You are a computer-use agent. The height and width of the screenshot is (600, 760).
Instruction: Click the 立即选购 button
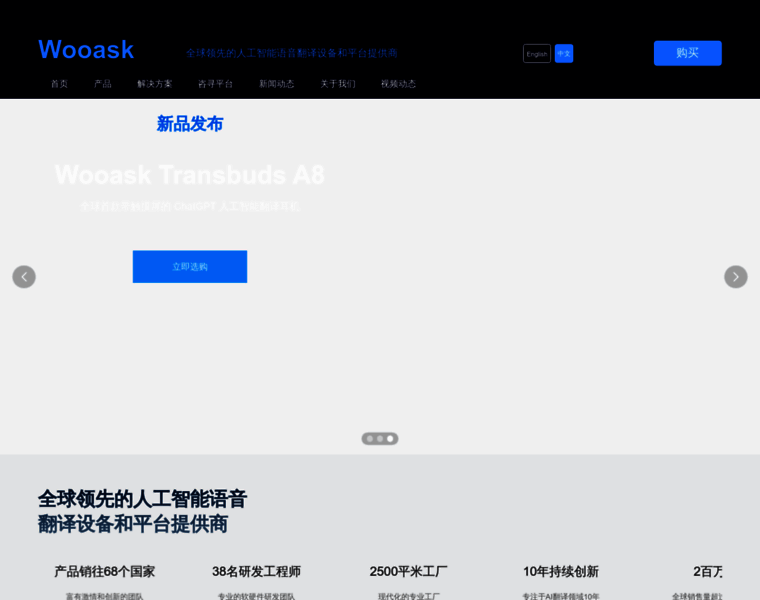coord(190,267)
